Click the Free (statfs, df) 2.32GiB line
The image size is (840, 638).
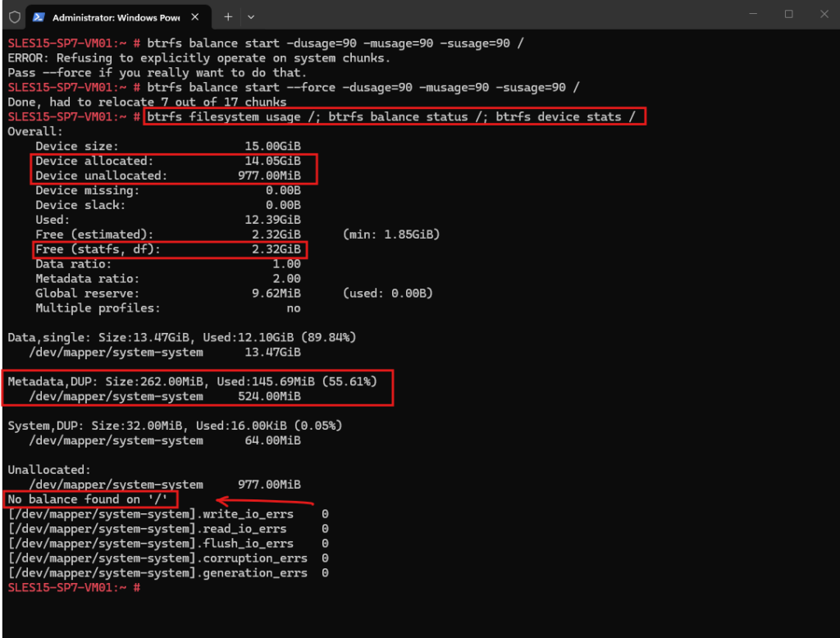coord(170,249)
